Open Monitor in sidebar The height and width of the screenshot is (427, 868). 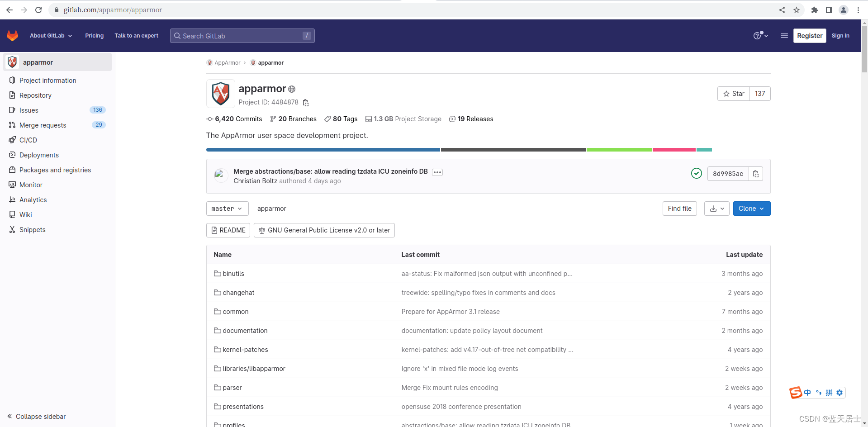click(57, 185)
